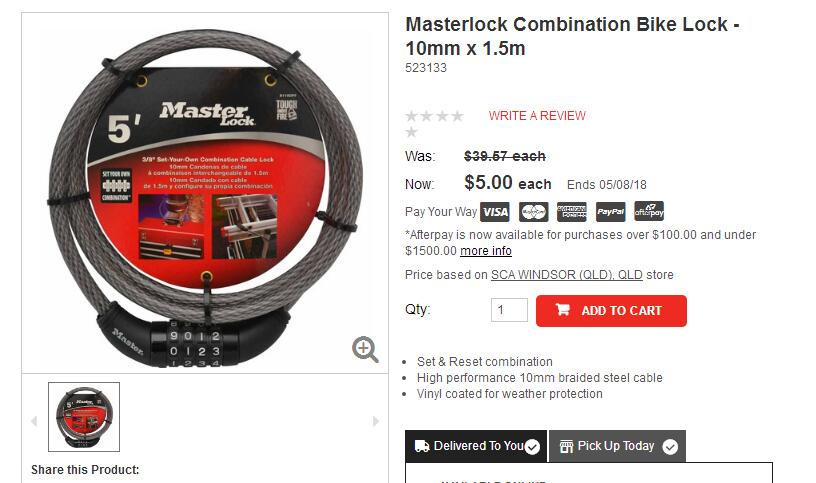
Task: Show next thumbnail with right arrow
Action: (x=376, y=421)
